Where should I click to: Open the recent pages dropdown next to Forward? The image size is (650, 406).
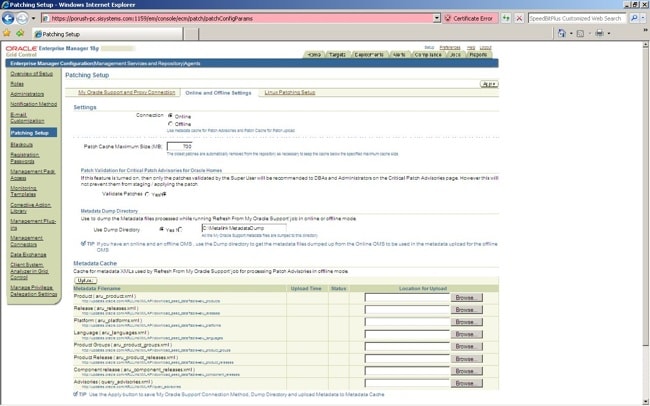pyautogui.click(x=34, y=19)
